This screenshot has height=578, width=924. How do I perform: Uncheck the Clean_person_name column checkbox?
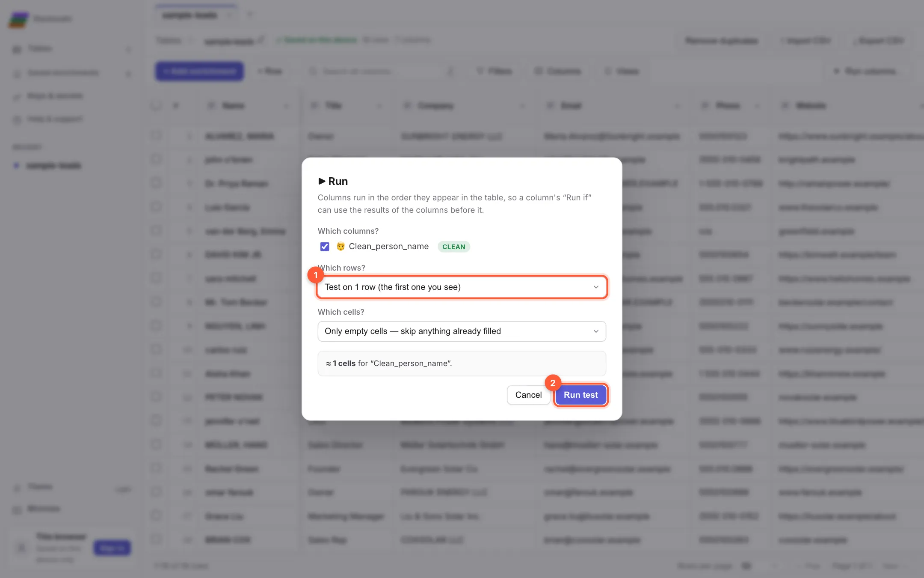coord(325,247)
